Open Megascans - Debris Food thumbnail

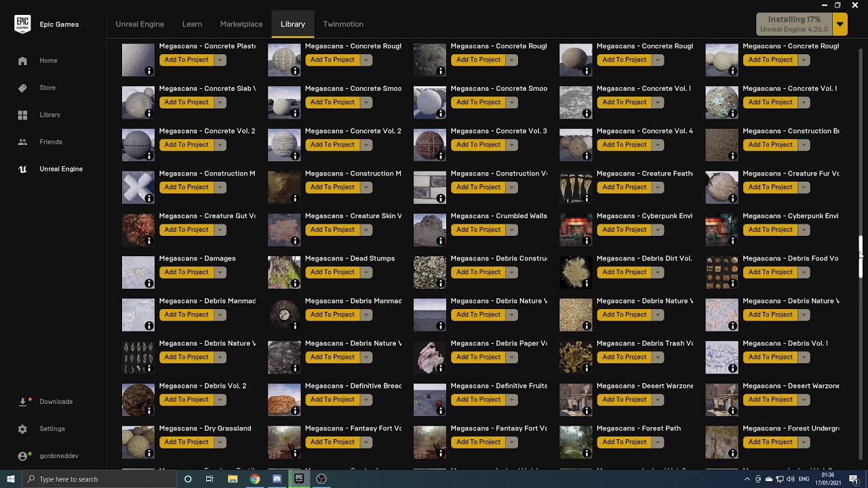[722, 272]
